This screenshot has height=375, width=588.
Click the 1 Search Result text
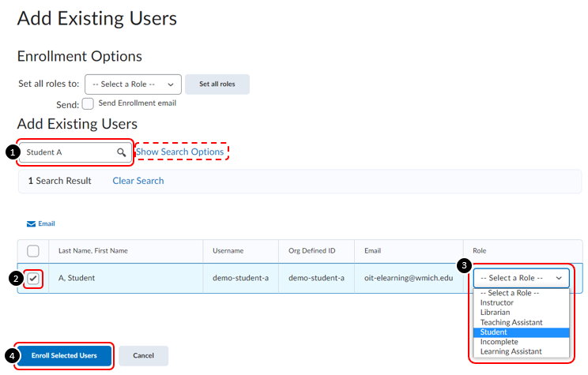click(x=59, y=181)
